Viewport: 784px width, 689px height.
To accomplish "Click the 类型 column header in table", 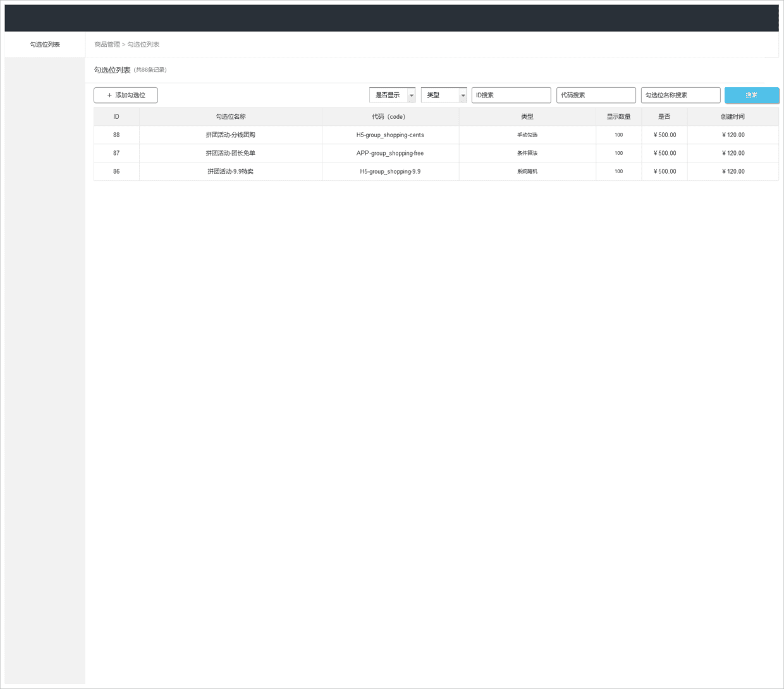I will (527, 116).
